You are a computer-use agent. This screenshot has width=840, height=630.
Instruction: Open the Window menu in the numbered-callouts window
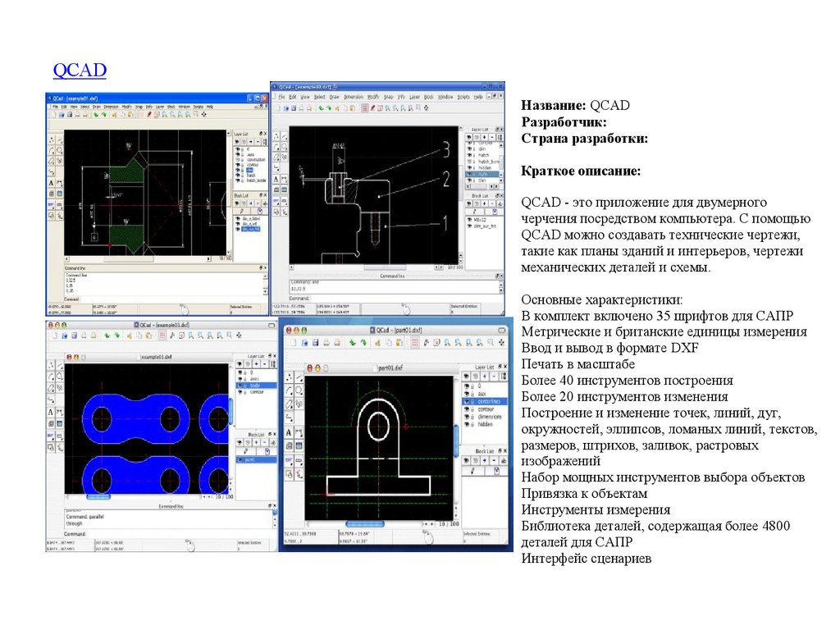tap(445, 97)
